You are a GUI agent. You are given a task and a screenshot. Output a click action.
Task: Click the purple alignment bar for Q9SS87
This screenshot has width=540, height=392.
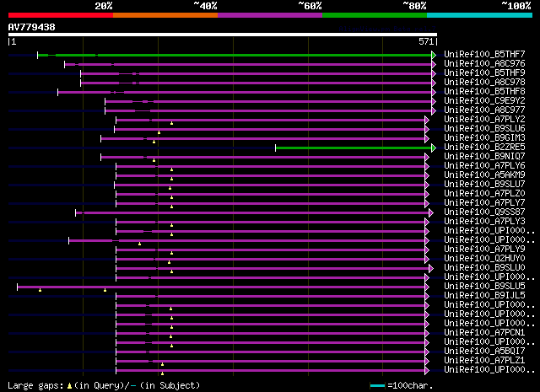point(252,212)
